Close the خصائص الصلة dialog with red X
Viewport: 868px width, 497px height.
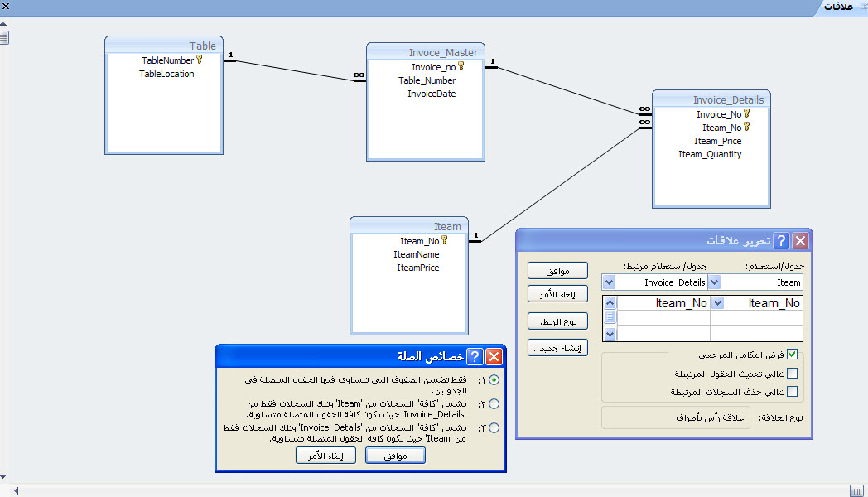[494, 357]
